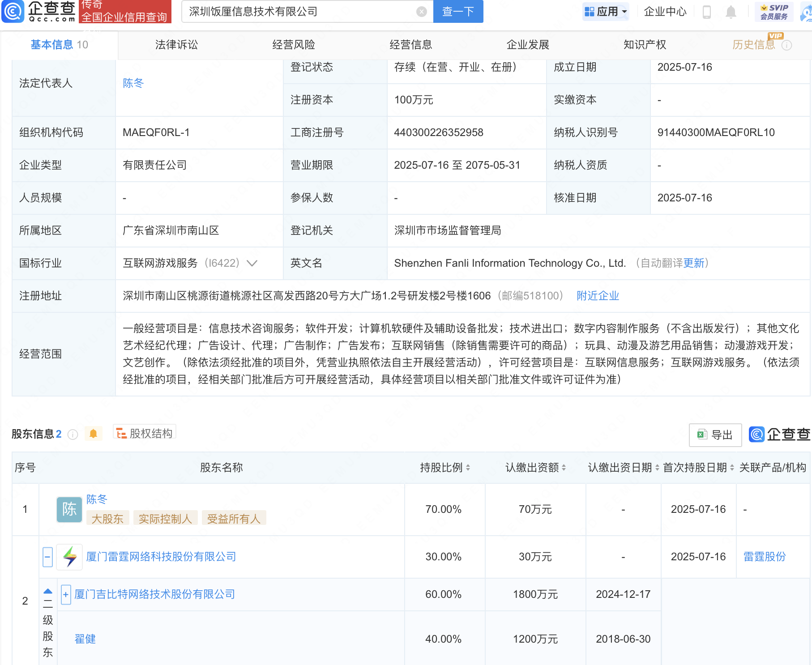The image size is (812, 665).
Task: Click the 厦门雷霆 lightning company logo
Action: click(x=69, y=557)
